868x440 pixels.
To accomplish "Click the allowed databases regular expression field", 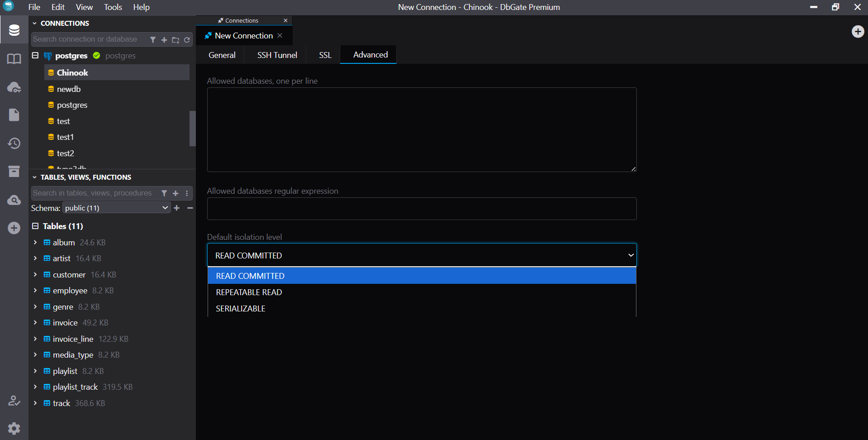I will (422, 209).
